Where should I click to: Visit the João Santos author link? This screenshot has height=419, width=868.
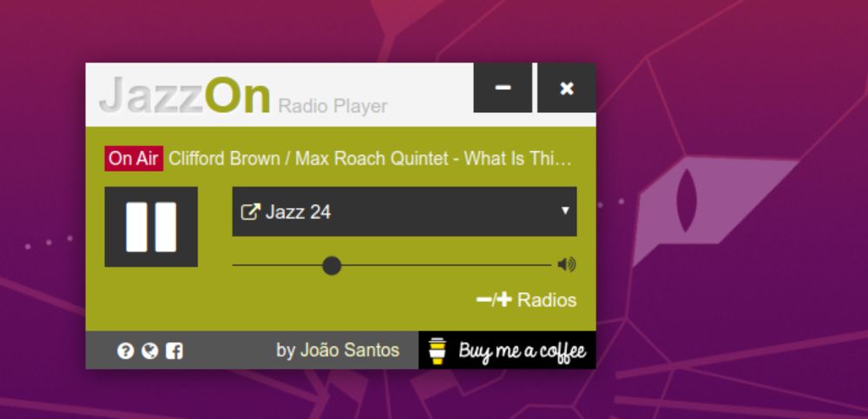coord(338,350)
